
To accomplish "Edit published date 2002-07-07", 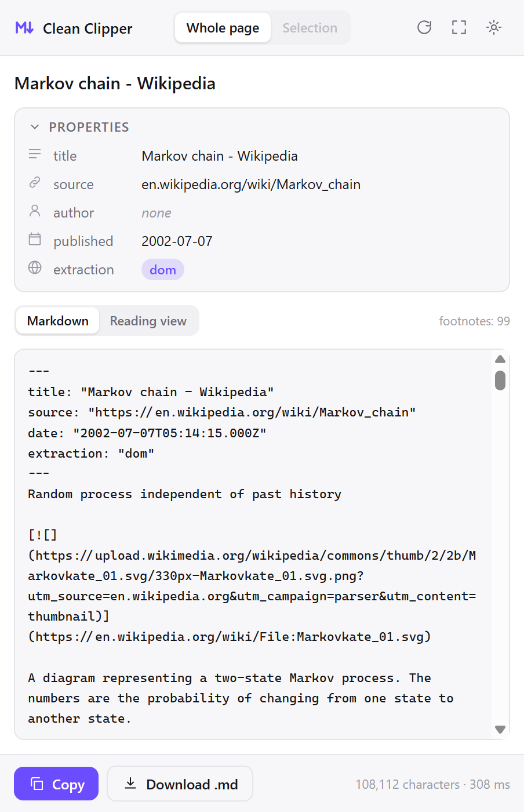I will point(177,241).
